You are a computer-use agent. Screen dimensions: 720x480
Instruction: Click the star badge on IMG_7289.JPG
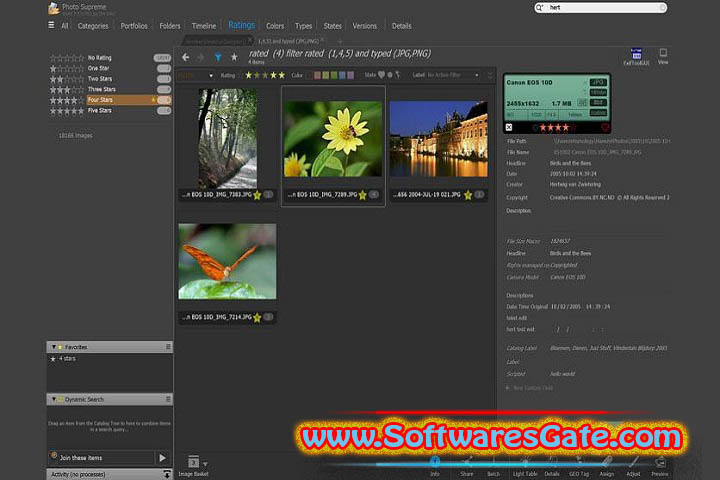pyautogui.click(x=363, y=195)
